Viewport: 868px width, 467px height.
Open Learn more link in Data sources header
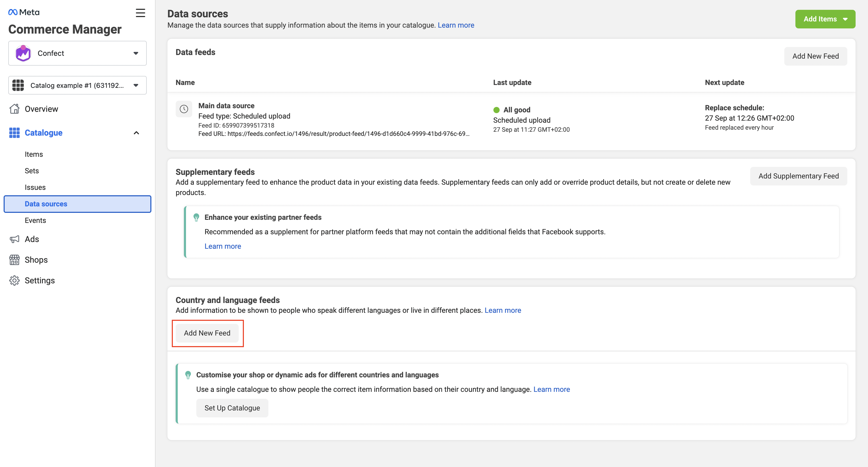point(456,25)
